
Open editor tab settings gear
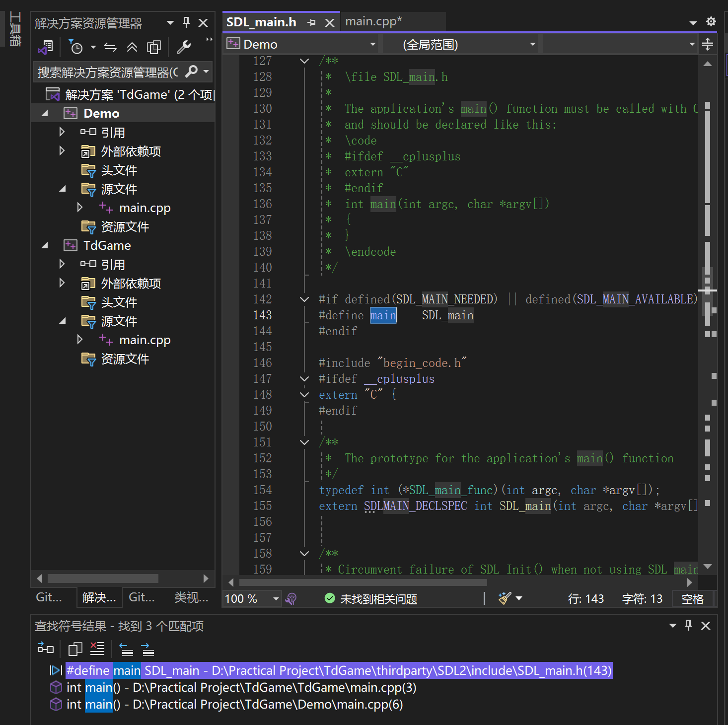(x=711, y=21)
